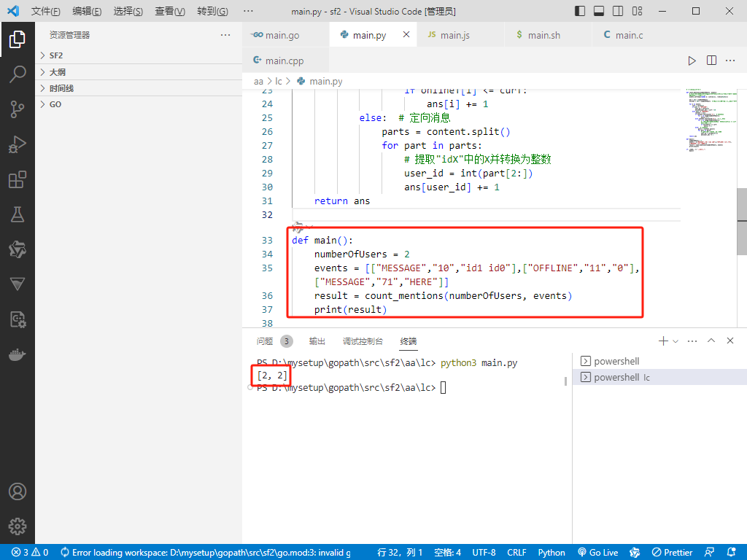This screenshot has width=747, height=560.
Task: Open the Accounts menu icon
Action: 18,491
